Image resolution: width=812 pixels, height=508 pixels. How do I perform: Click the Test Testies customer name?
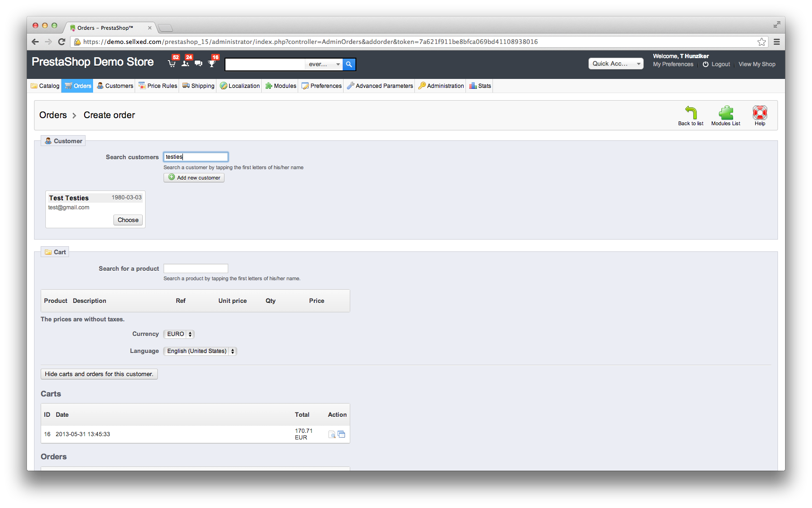click(x=69, y=198)
